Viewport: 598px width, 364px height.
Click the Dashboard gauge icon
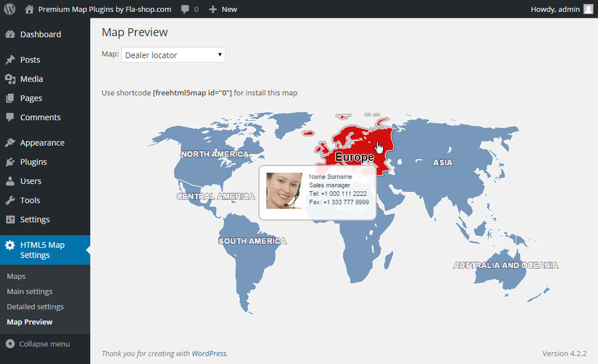point(10,34)
